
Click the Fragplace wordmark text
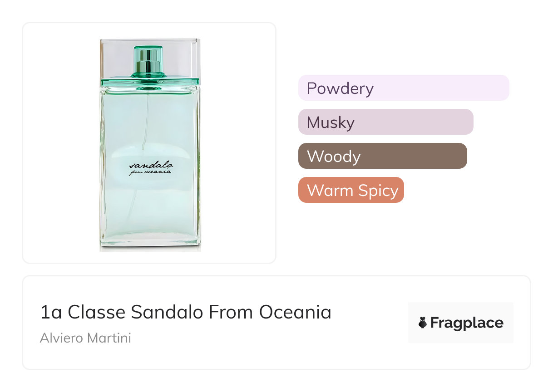click(467, 323)
